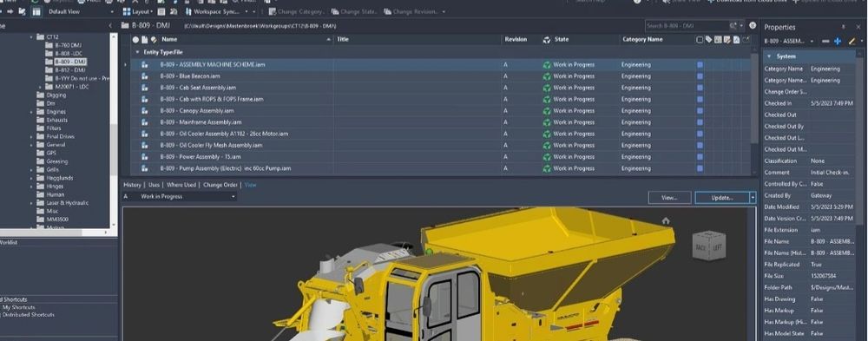Expand the M20071 - LDC folder
The height and width of the screenshot is (341, 868).
[41, 87]
